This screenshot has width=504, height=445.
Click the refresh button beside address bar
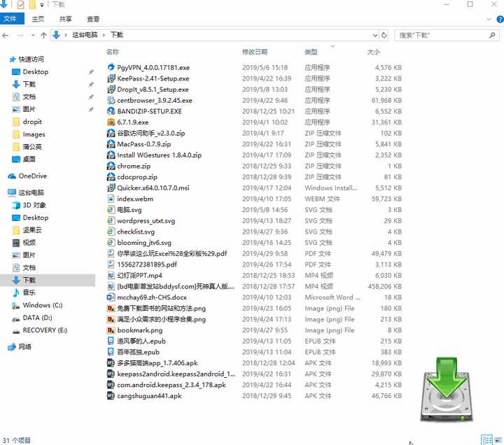384,35
